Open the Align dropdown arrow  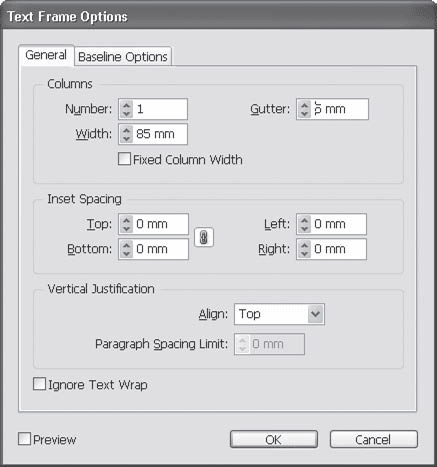tap(315, 314)
